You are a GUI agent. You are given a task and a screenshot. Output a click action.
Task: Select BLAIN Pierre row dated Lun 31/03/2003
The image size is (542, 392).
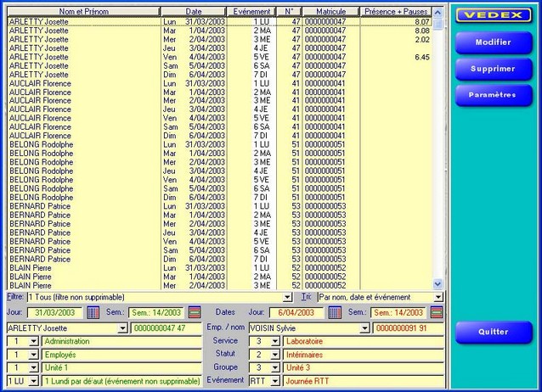pos(219,267)
